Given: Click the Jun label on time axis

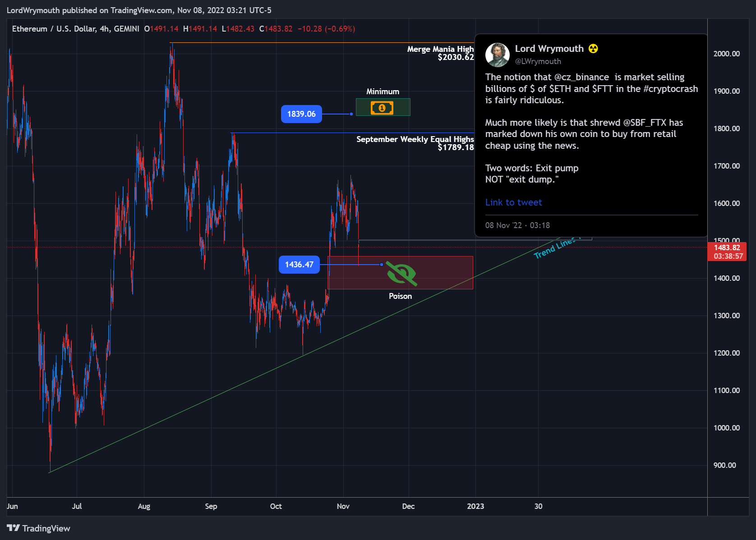Looking at the screenshot, I should click(x=12, y=506).
